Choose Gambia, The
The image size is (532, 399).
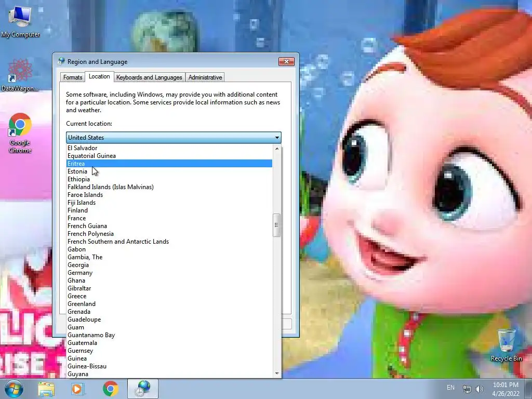point(169,257)
